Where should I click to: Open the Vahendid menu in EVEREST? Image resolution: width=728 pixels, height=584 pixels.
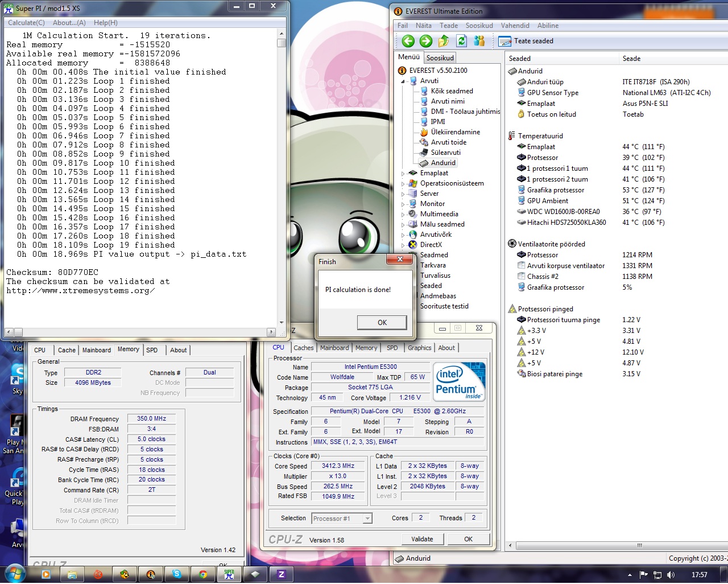pos(515,26)
